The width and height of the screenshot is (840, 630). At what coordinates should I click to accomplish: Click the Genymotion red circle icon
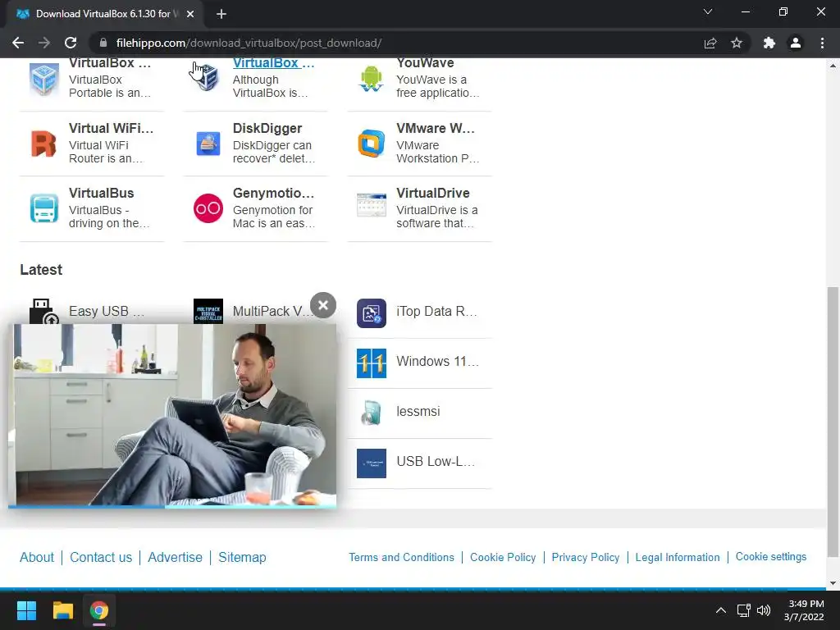(x=208, y=208)
